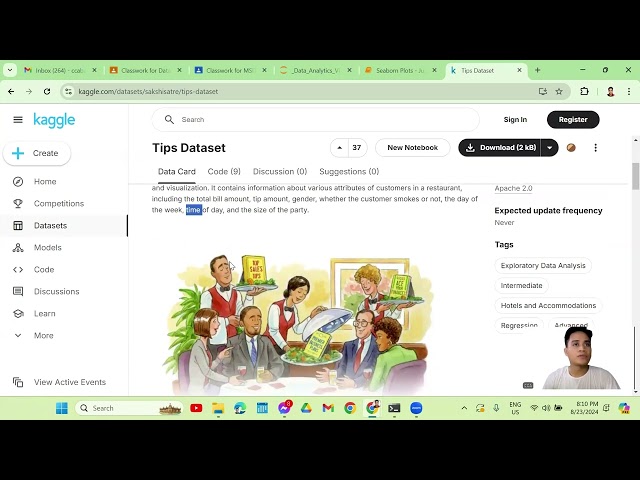The image size is (640, 480).
Task: Open the Download options dropdown arrow
Action: (549, 148)
